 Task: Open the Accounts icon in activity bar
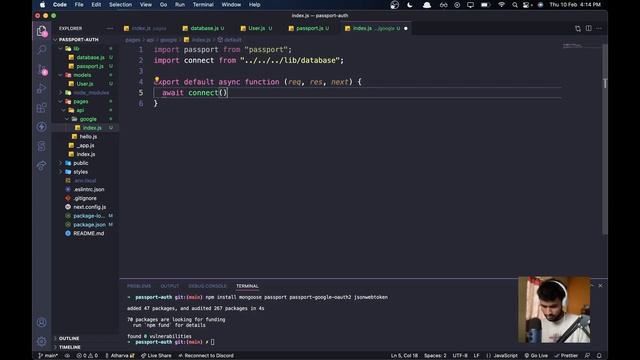(42, 322)
